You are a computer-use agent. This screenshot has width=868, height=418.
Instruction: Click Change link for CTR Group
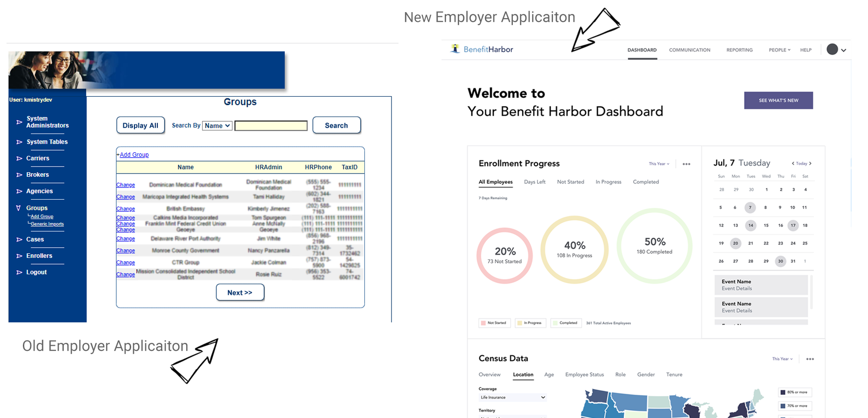[x=126, y=263]
